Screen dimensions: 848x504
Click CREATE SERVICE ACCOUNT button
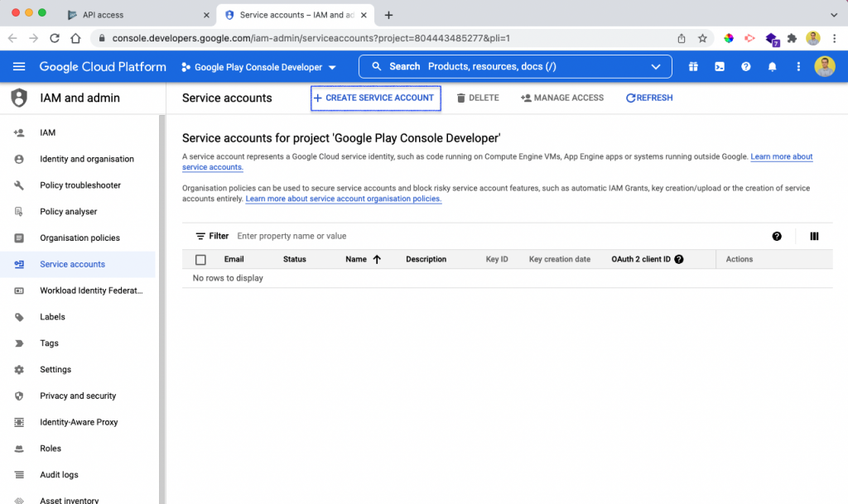click(375, 98)
